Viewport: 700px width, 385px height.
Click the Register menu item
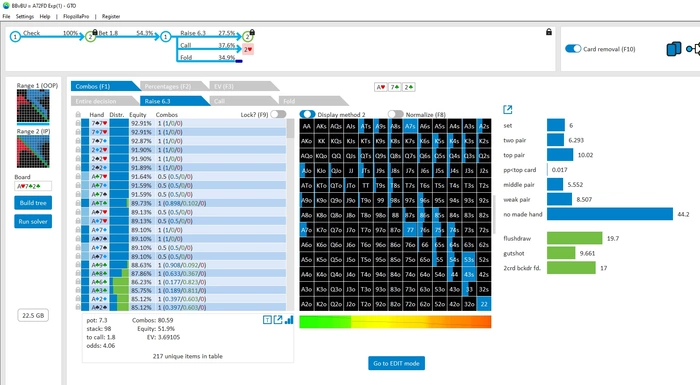tap(111, 16)
